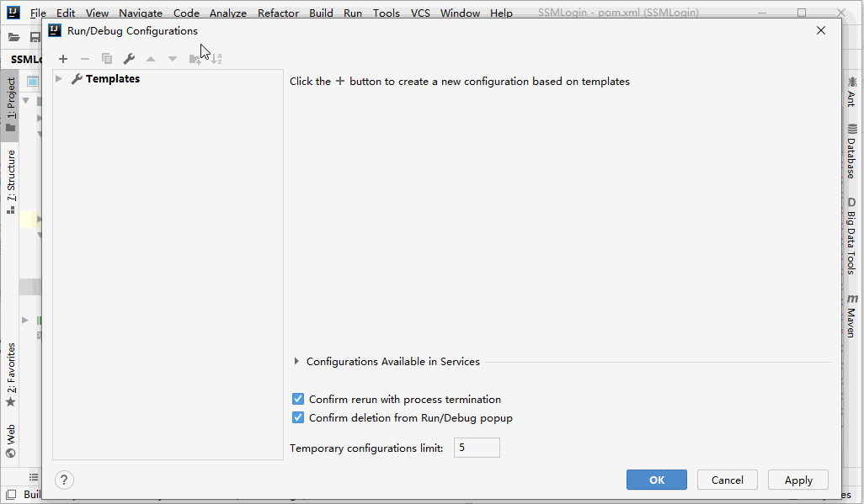Expand Configurations Available in Services section
This screenshot has height=504, width=864.
pos(296,361)
